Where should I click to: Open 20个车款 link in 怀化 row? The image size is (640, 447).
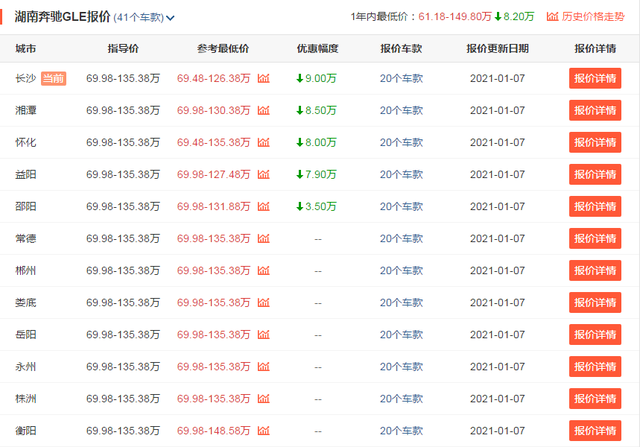401,142
